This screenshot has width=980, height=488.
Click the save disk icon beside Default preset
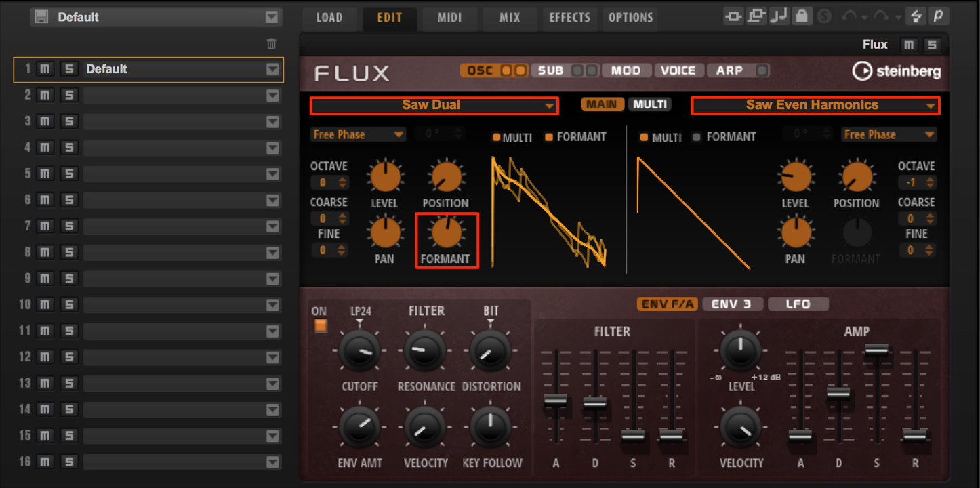click(41, 17)
